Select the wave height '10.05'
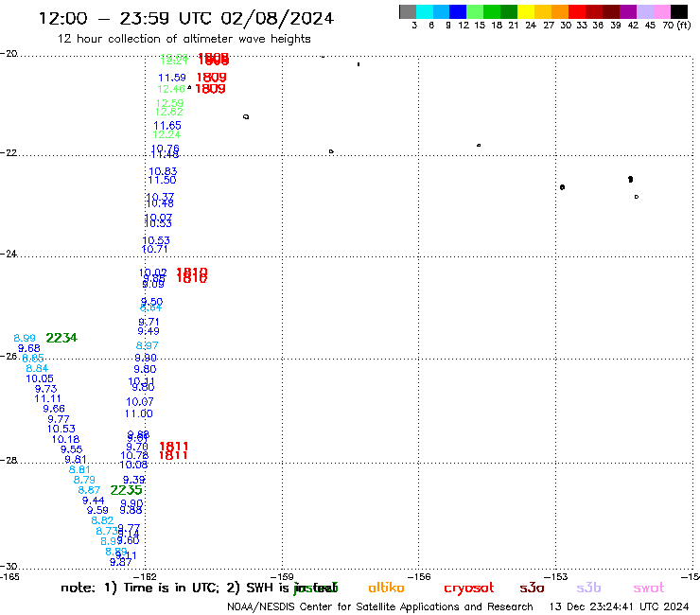Screen dimensions: 700x615 (x=40, y=378)
